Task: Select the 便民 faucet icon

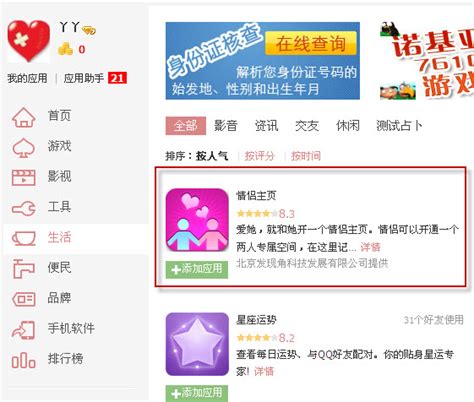Action: pyautogui.click(x=24, y=269)
